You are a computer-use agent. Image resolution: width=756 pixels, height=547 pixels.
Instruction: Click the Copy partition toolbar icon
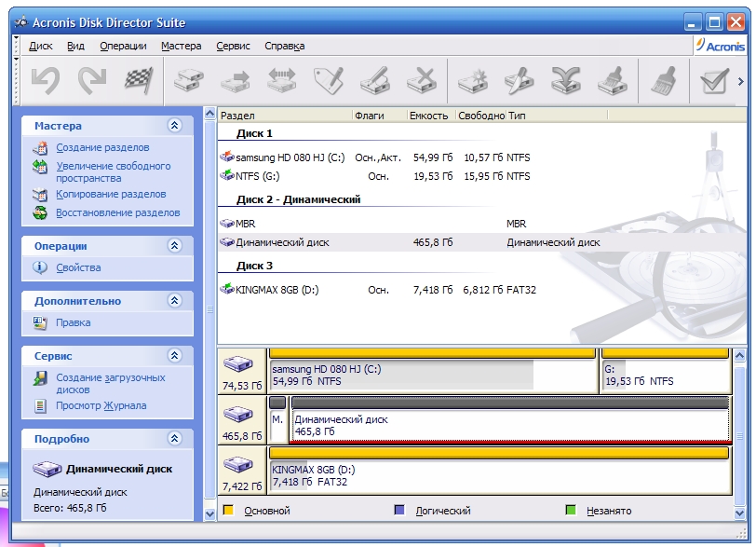pyautogui.click(x=188, y=80)
